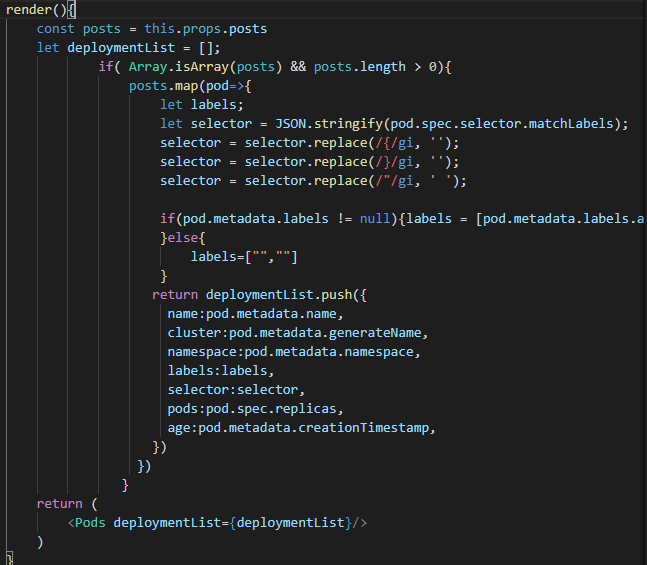Click the 'labels=["",""]' assignment

[x=244, y=257]
